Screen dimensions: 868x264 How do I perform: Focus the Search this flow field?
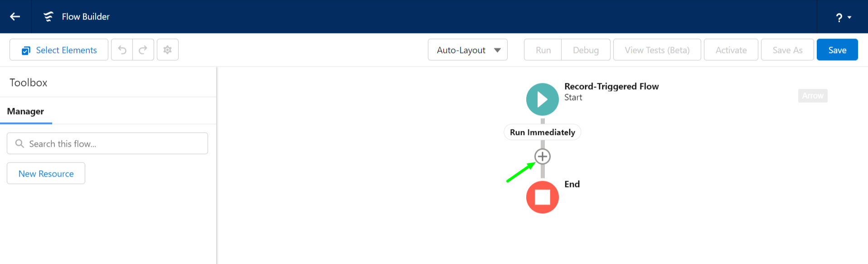(107, 144)
